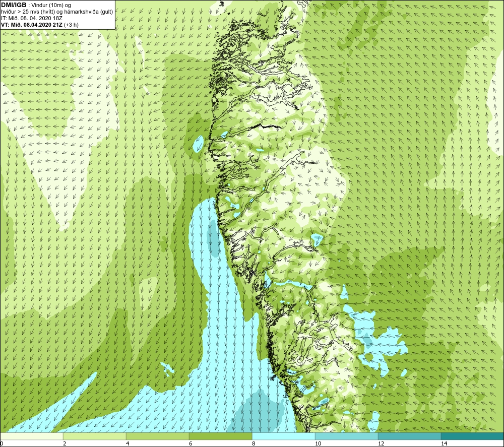Pick the 2–4 m/s light green swatch
Screen dimensions: 504x447
[x=95, y=436]
